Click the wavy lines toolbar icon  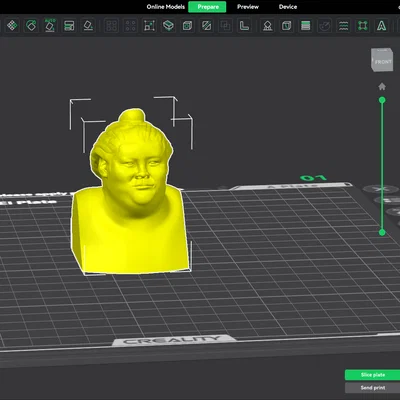(x=343, y=26)
